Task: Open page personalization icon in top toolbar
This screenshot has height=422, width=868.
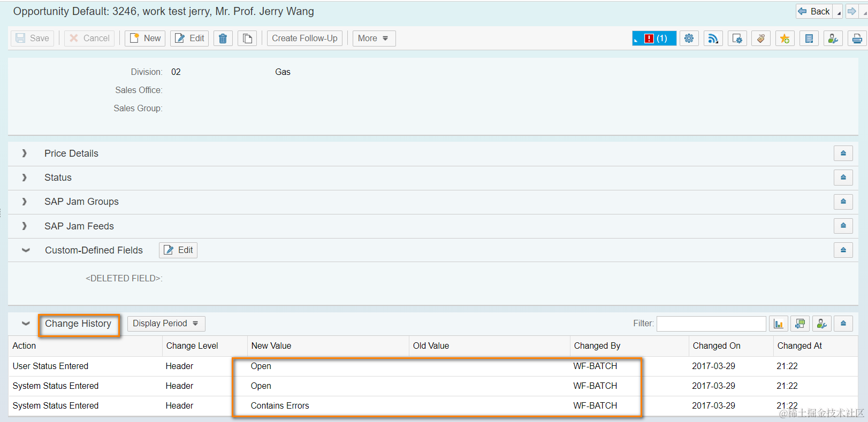Action: pyautogui.click(x=833, y=39)
